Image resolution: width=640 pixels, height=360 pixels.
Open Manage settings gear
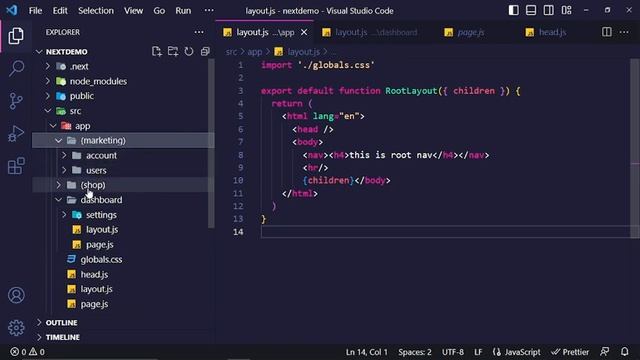(x=16, y=327)
